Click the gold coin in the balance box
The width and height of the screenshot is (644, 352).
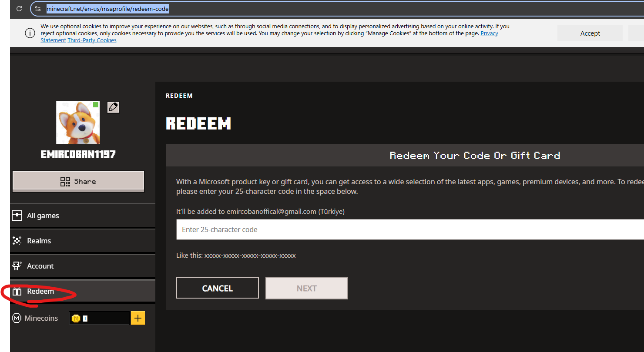[76, 319]
